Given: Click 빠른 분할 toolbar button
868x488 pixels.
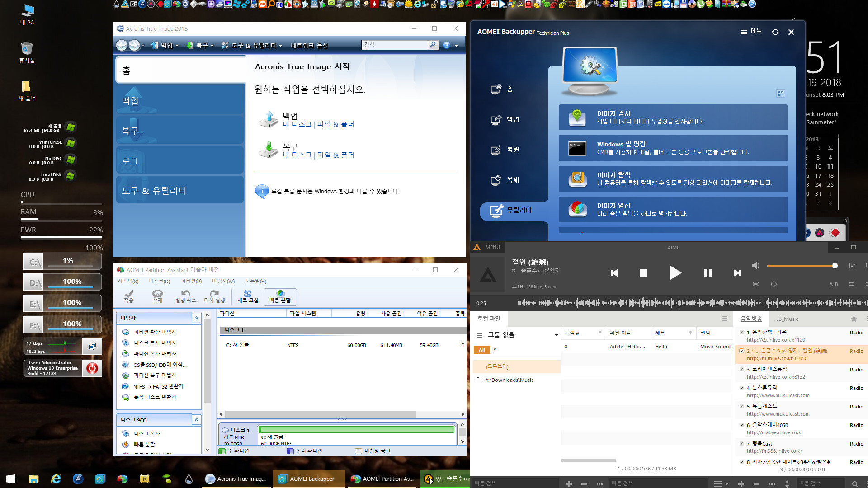Looking at the screenshot, I should pos(280,296).
